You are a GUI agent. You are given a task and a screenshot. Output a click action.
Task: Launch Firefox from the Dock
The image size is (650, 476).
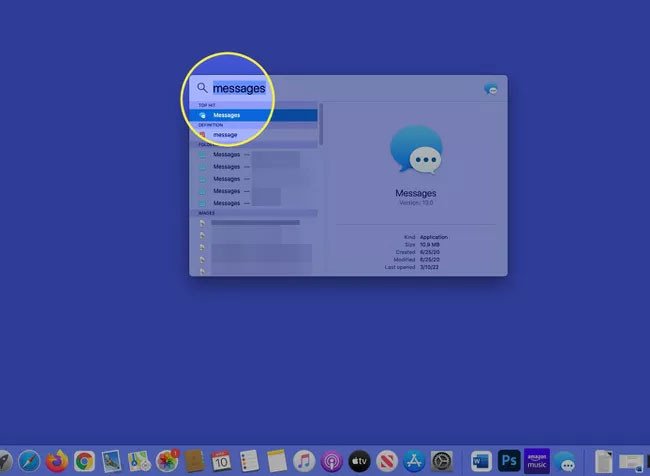tap(57, 461)
